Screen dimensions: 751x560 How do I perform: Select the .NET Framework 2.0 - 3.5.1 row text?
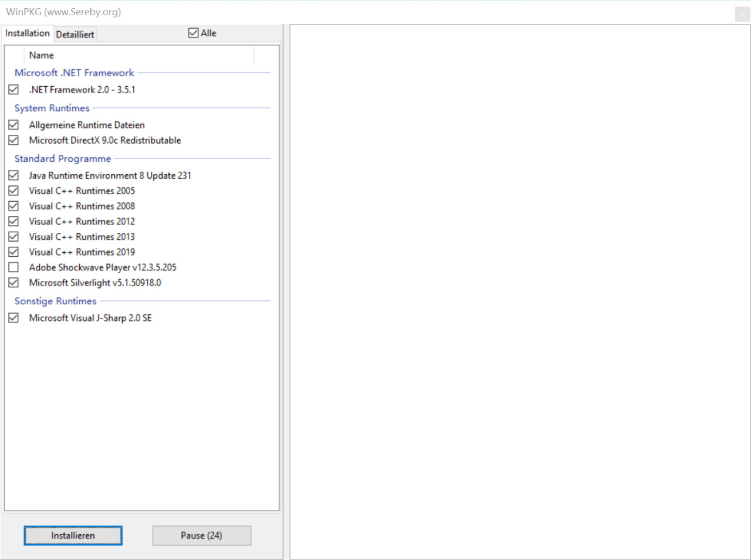click(82, 90)
